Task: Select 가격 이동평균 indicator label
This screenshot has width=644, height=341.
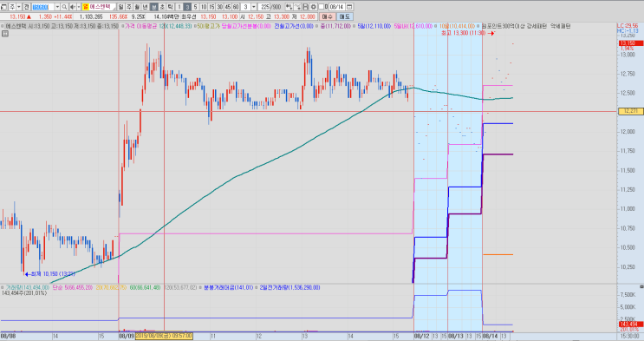Action: [x=140, y=26]
